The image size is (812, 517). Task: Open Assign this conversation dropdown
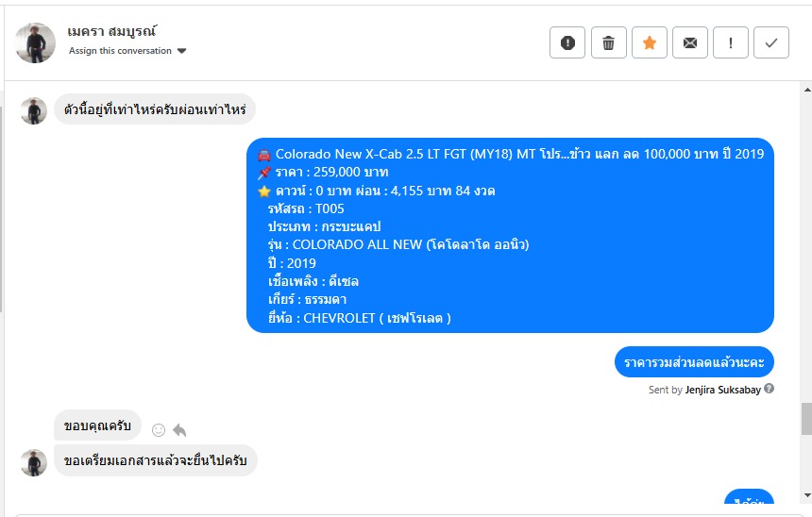click(x=127, y=51)
